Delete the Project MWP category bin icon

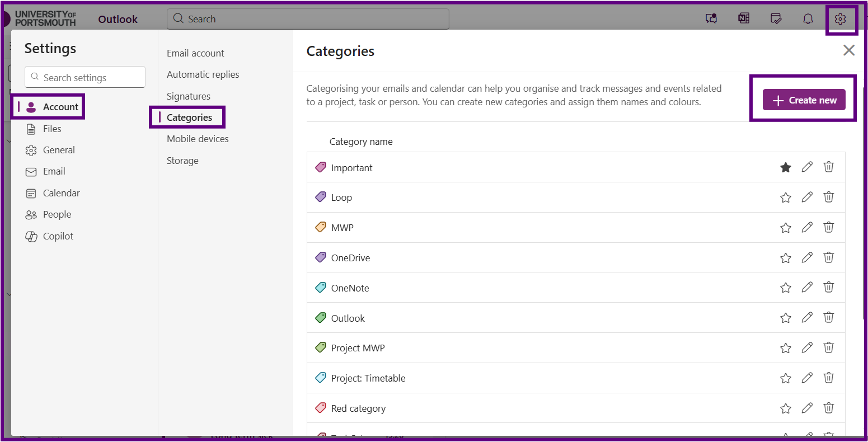(829, 347)
